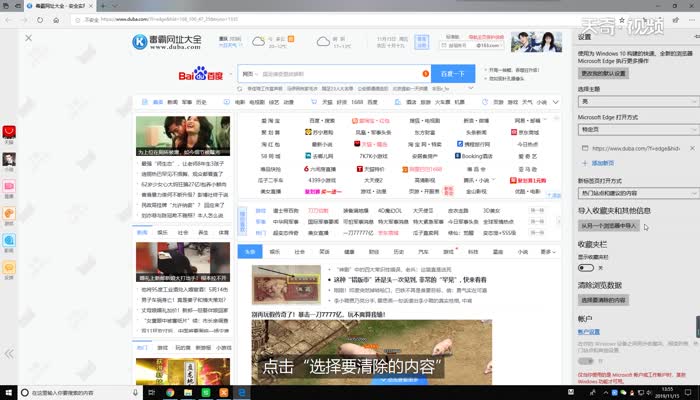Select the 娱乐 tab in news feed

click(x=275, y=252)
